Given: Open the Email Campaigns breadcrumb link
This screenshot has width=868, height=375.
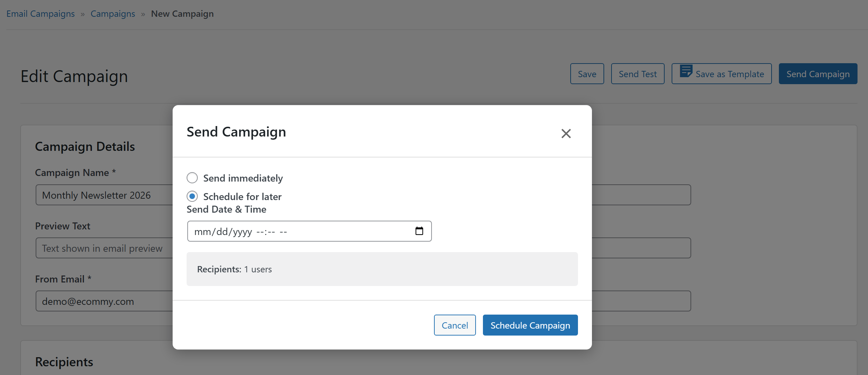Looking at the screenshot, I should click(x=41, y=14).
